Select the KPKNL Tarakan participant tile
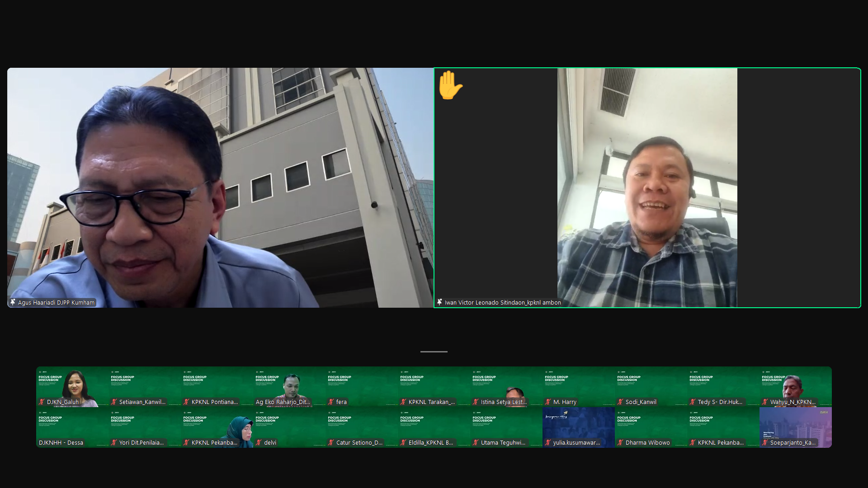 (x=434, y=387)
